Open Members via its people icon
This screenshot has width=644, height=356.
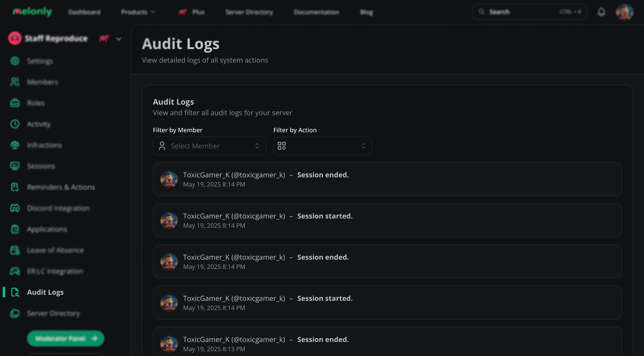15,82
